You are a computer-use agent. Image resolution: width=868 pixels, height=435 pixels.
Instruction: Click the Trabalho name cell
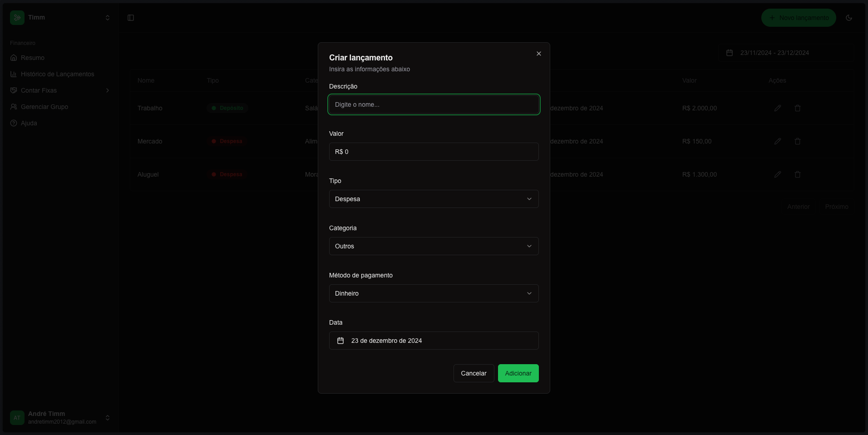tap(150, 108)
